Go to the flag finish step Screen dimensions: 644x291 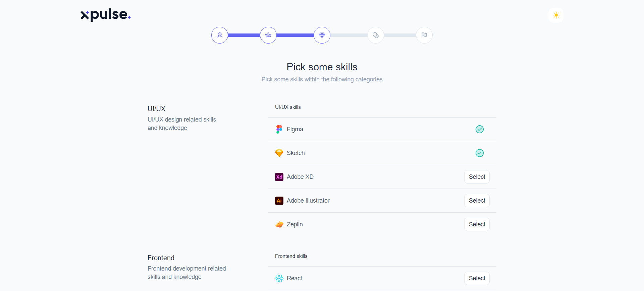tap(424, 35)
